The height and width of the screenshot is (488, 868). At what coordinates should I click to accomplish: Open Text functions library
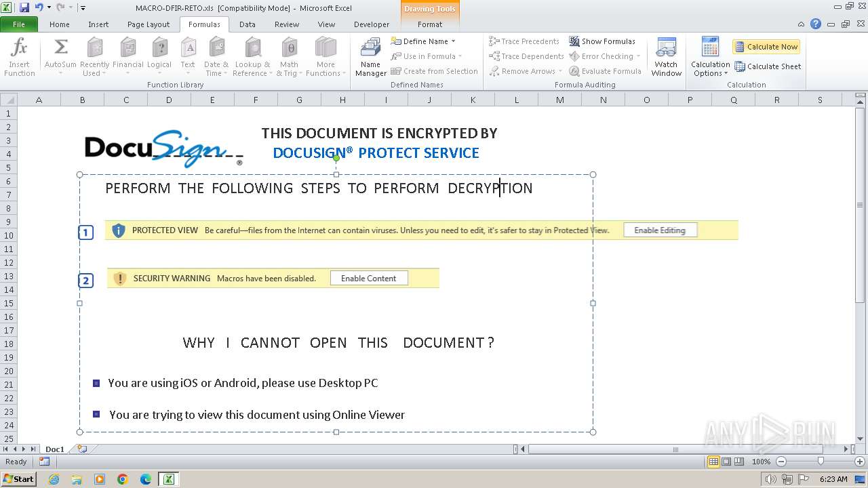(188, 58)
